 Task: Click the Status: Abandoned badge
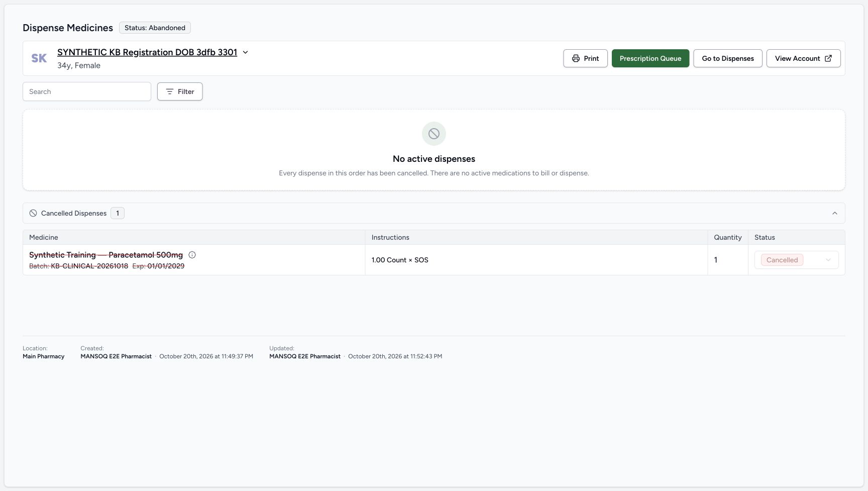tap(155, 28)
